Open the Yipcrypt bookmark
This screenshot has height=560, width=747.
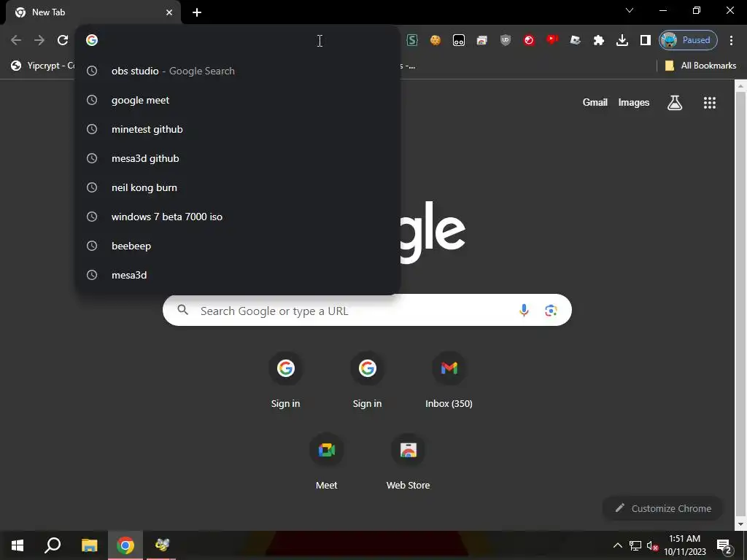coord(43,66)
